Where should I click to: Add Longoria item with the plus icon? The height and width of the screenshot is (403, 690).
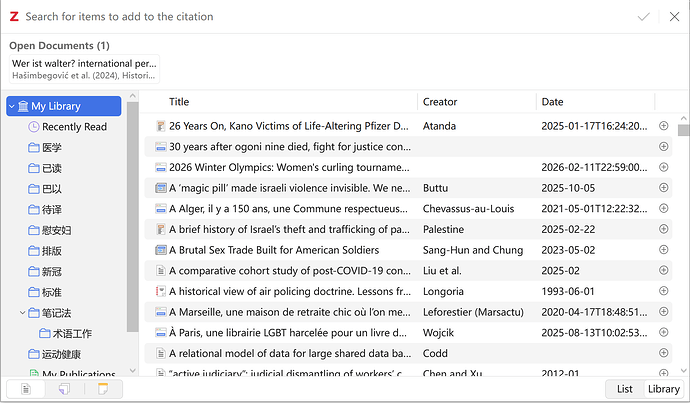click(x=664, y=291)
